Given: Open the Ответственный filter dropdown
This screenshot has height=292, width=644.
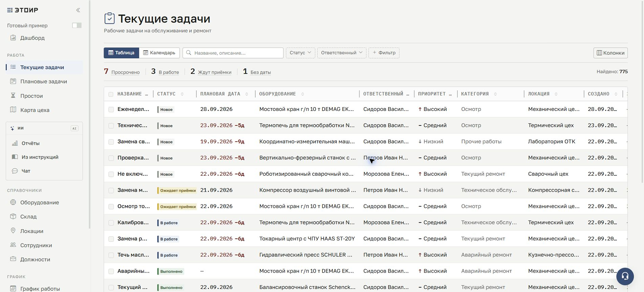Looking at the screenshot, I should (x=342, y=53).
